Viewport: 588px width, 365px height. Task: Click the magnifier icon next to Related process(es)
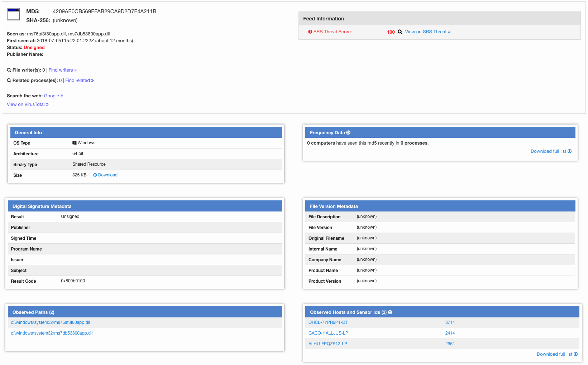point(9,81)
